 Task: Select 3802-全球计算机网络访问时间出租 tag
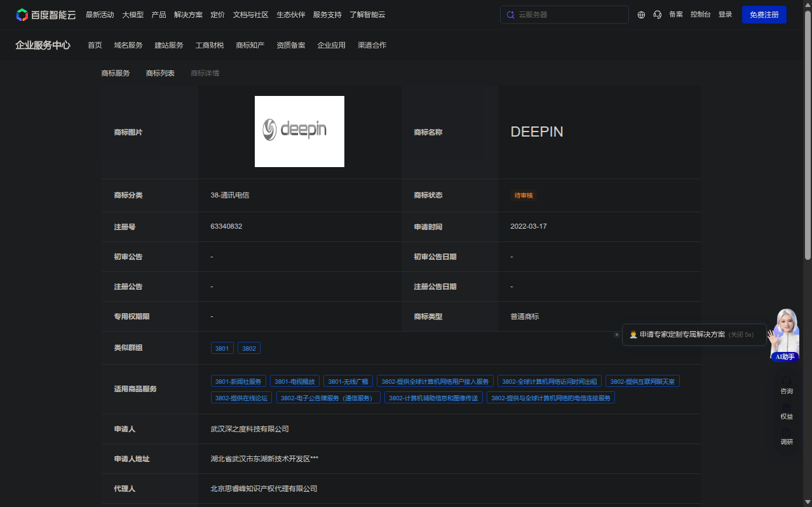click(550, 381)
